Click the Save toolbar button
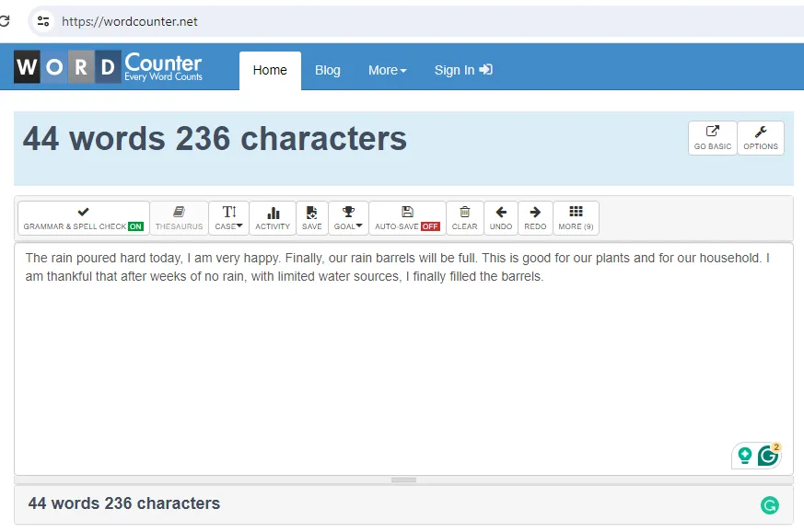 coord(312,218)
